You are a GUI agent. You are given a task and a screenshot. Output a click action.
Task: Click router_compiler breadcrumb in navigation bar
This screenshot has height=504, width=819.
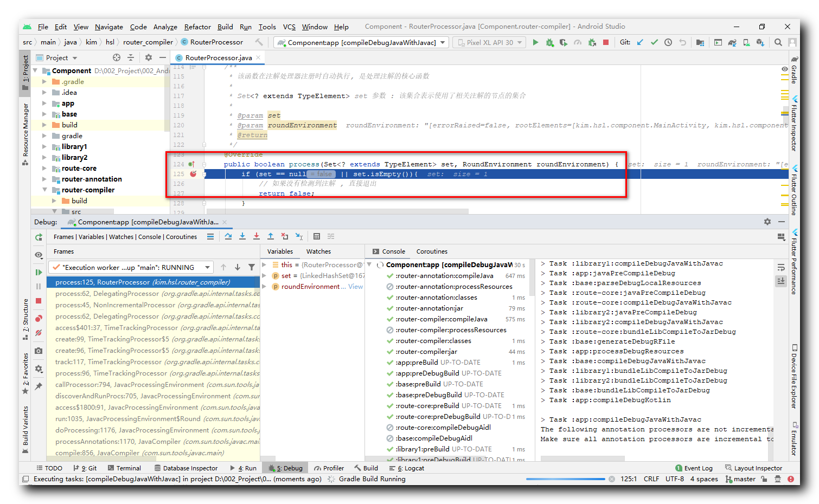tap(148, 42)
